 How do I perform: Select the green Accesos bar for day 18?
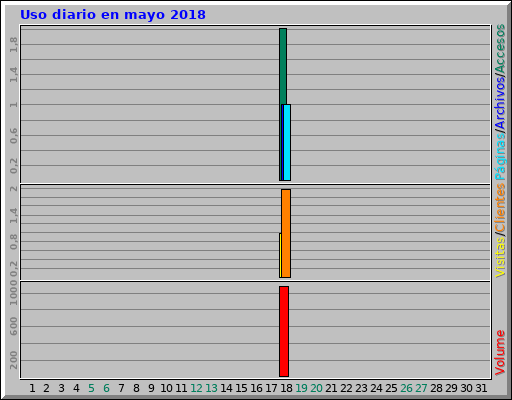tap(283, 66)
